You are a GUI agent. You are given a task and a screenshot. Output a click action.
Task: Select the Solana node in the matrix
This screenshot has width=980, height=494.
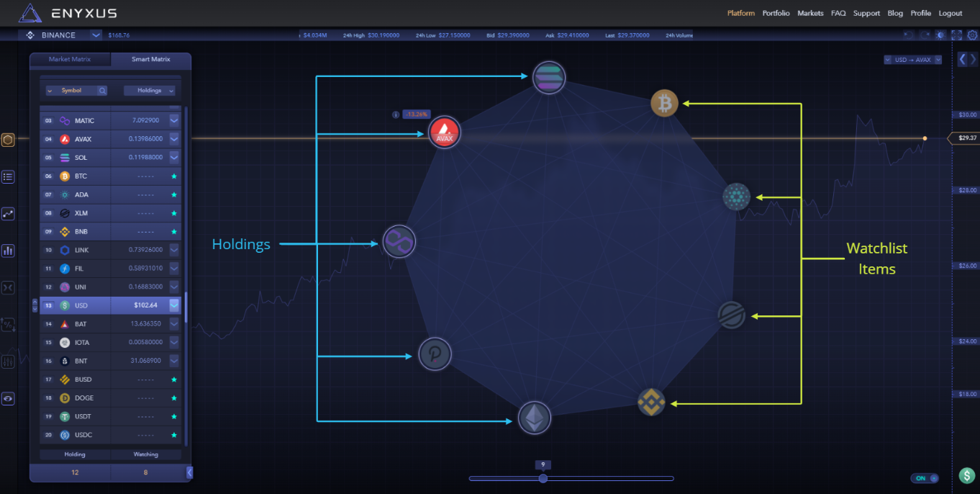coord(549,77)
